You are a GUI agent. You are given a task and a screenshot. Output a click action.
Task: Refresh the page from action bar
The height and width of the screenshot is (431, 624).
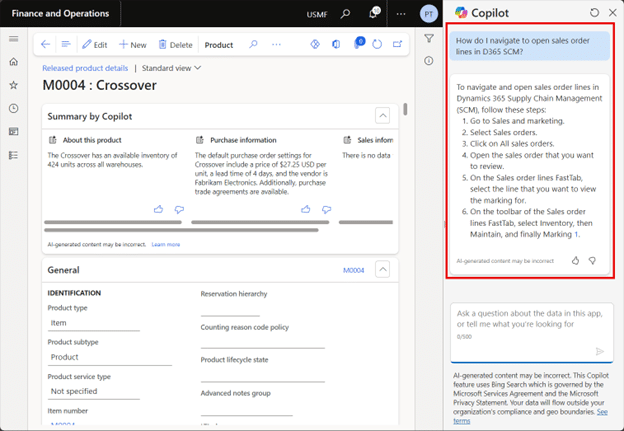[x=377, y=44]
